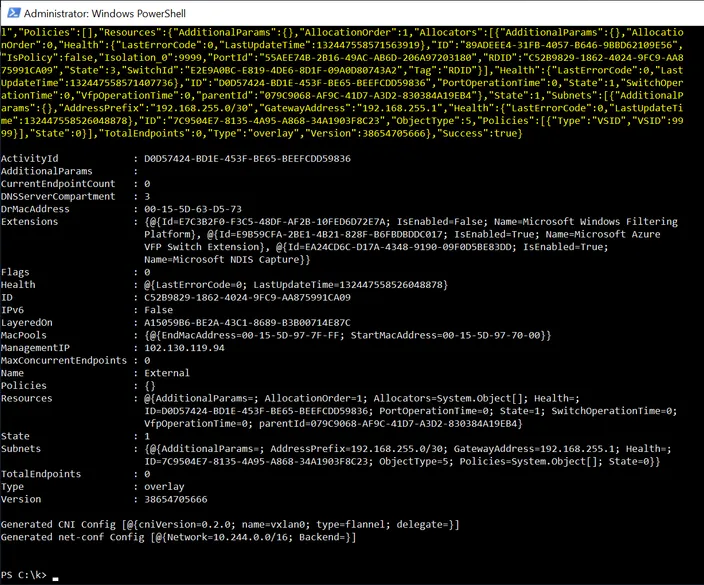
Task: Click the yellow JSON text containing 'Success":true'
Action: coord(261,133)
